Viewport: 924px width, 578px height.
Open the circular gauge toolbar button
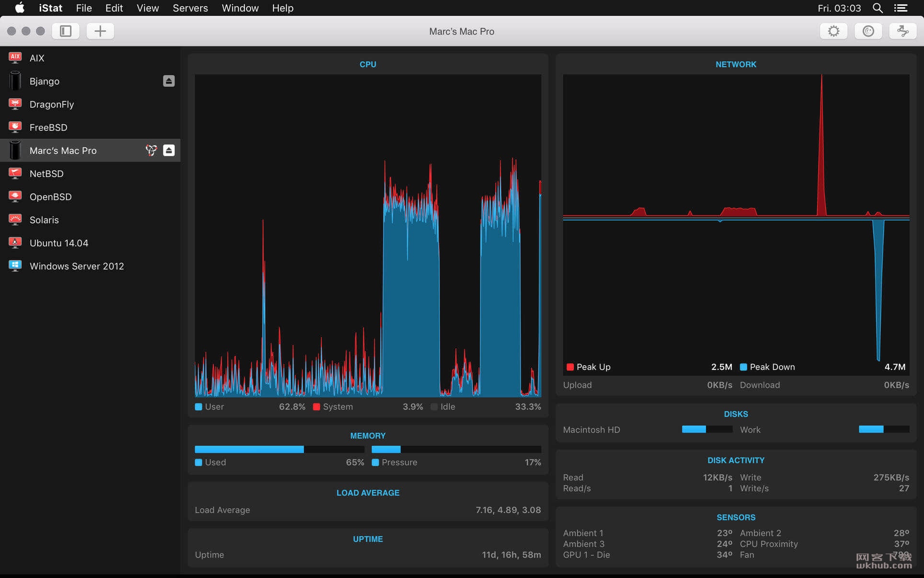(x=868, y=31)
